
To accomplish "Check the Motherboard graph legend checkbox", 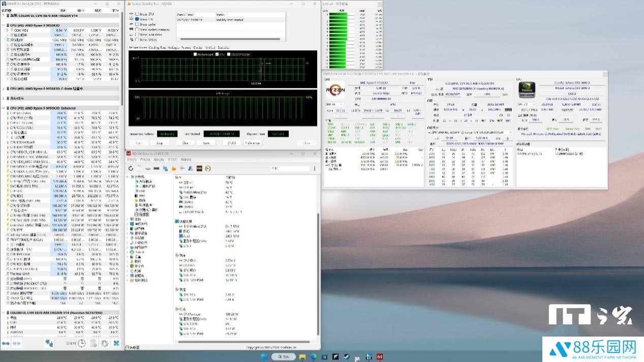I will pyautogui.click(x=195, y=54).
